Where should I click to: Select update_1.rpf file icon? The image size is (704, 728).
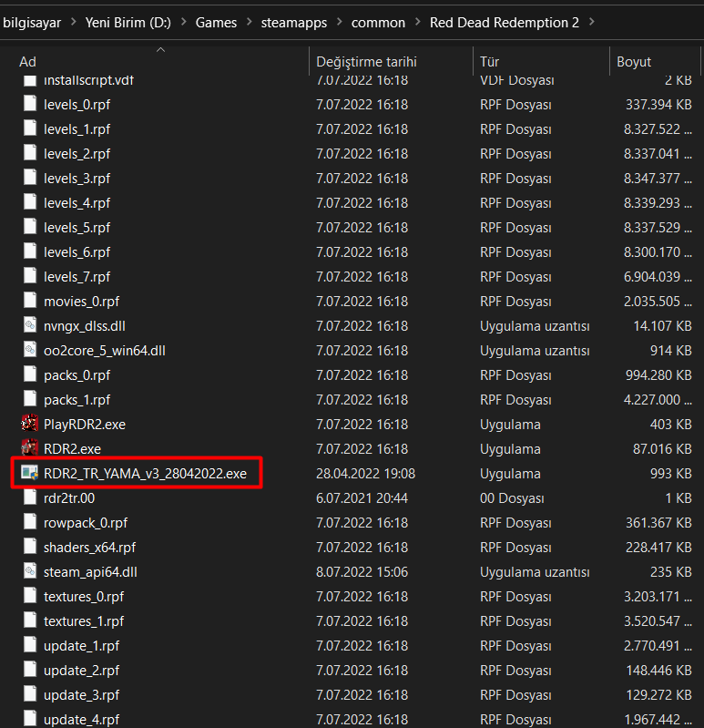point(30,645)
